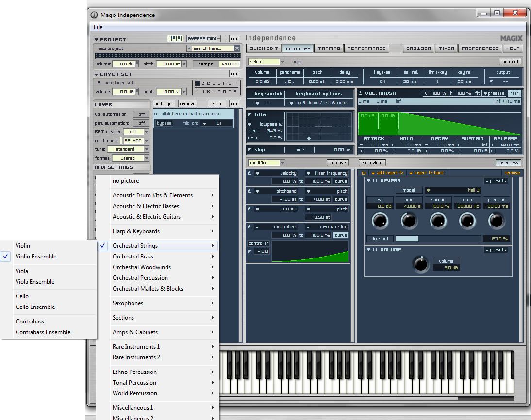
Task: Open the tune dropdown
Action: 147,149
